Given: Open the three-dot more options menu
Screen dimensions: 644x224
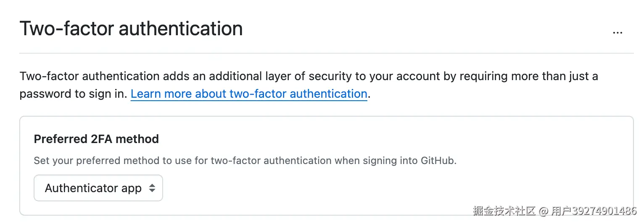Looking at the screenshot, I should click(x=617, y=32).
